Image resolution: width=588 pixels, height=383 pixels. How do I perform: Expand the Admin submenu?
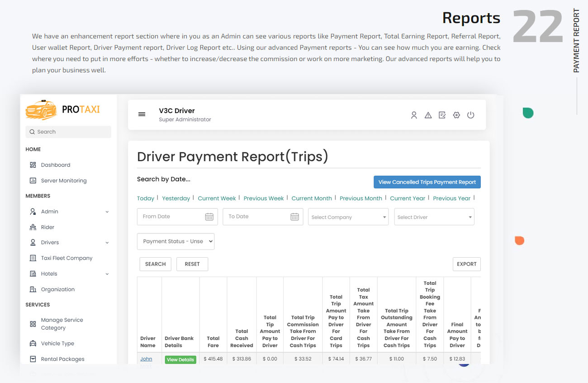tap(107, 211)
